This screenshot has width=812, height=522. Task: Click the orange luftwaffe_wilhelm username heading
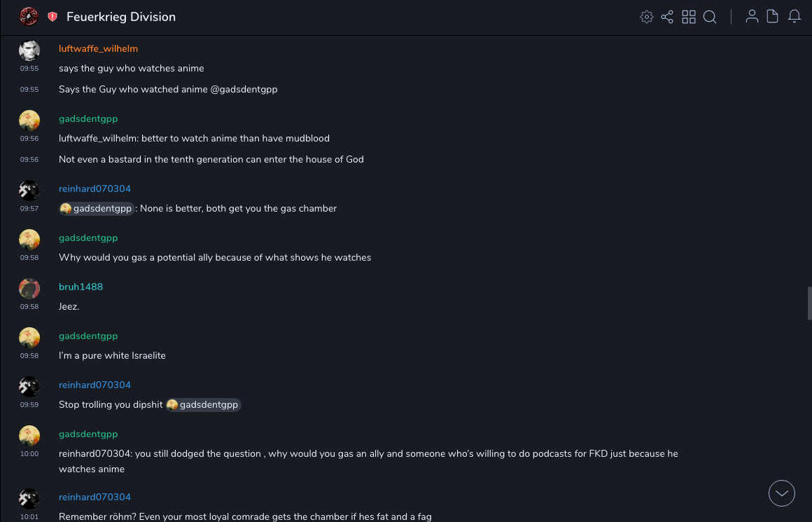[x=98, y=48]
